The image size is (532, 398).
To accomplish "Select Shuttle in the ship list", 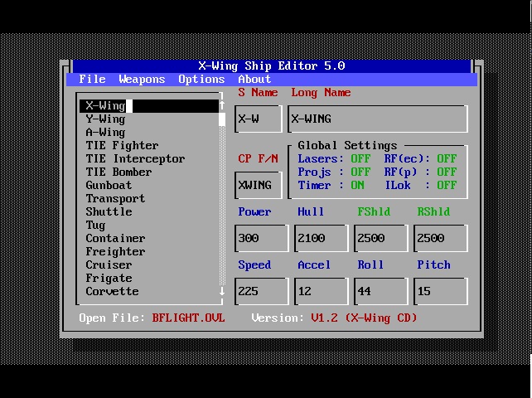I will [x=149, y=211].
